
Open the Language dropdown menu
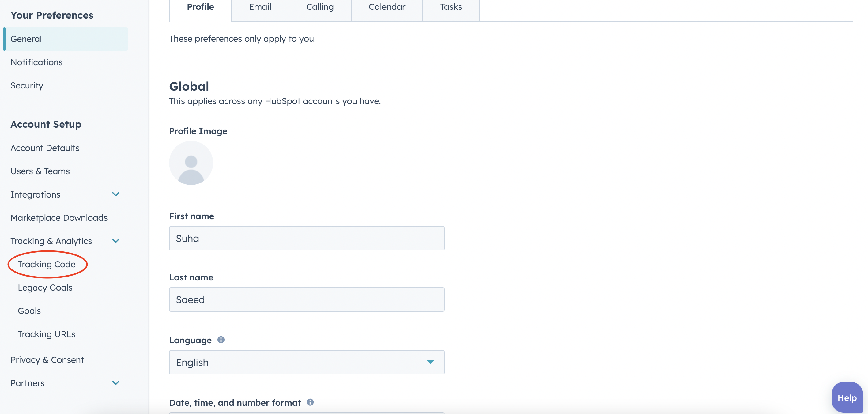coord(307,362)
